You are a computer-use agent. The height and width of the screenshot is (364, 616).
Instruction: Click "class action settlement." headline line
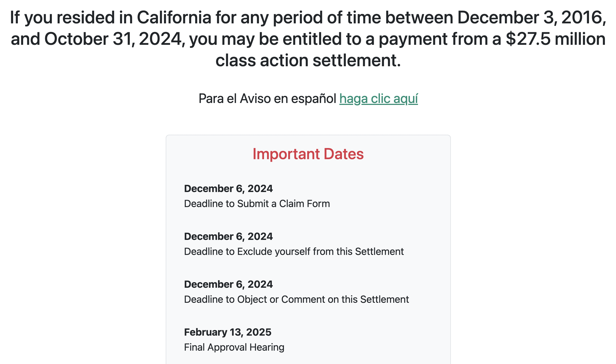click(308, 60)
